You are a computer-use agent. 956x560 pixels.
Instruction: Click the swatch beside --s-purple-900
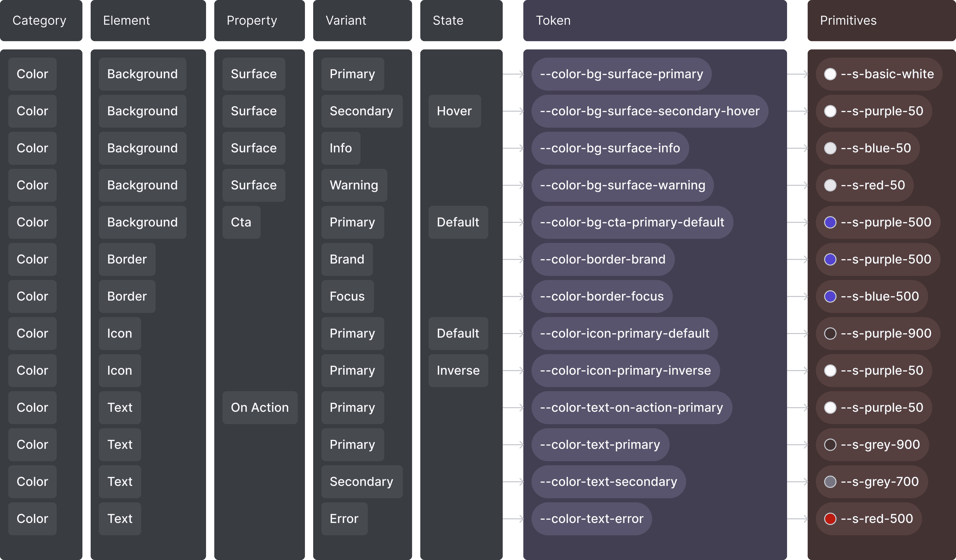[830, 333]
